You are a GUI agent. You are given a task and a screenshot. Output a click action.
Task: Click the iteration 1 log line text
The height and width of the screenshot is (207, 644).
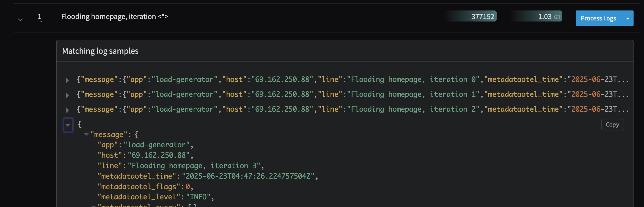[x=353, y=95]
